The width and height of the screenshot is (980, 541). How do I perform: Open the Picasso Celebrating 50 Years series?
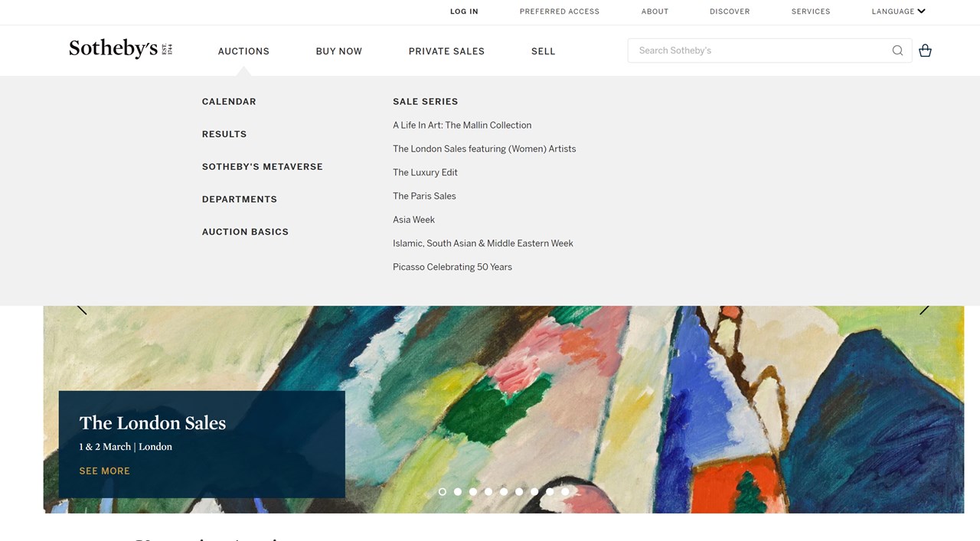click(452, 267)
